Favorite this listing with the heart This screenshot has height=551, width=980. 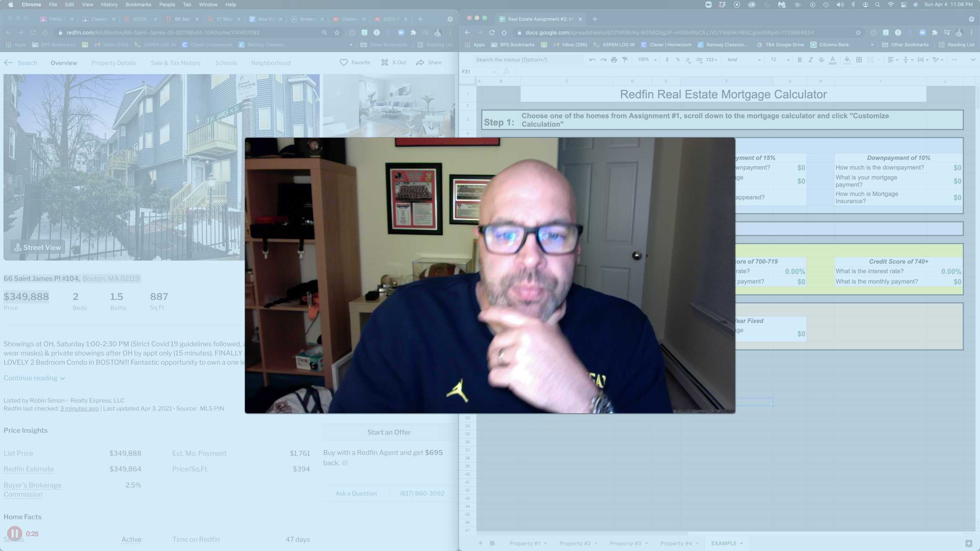click(x=344, y=62)
